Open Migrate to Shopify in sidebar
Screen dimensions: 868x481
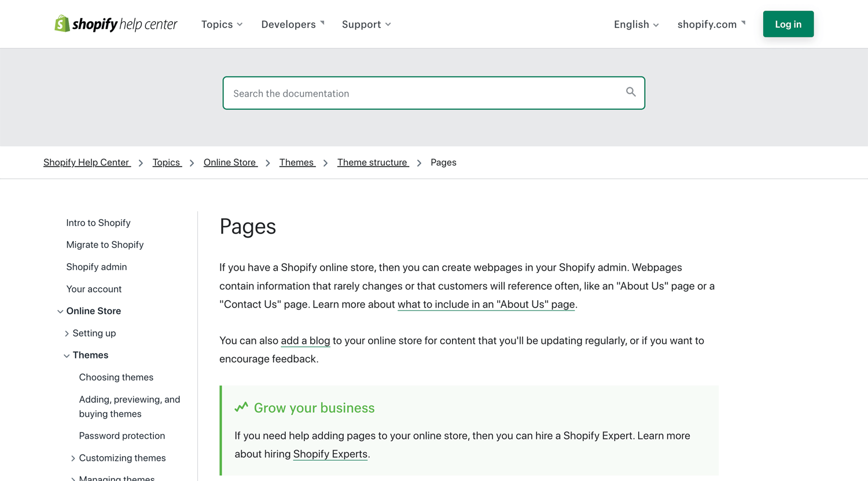(x=105, y=245)
